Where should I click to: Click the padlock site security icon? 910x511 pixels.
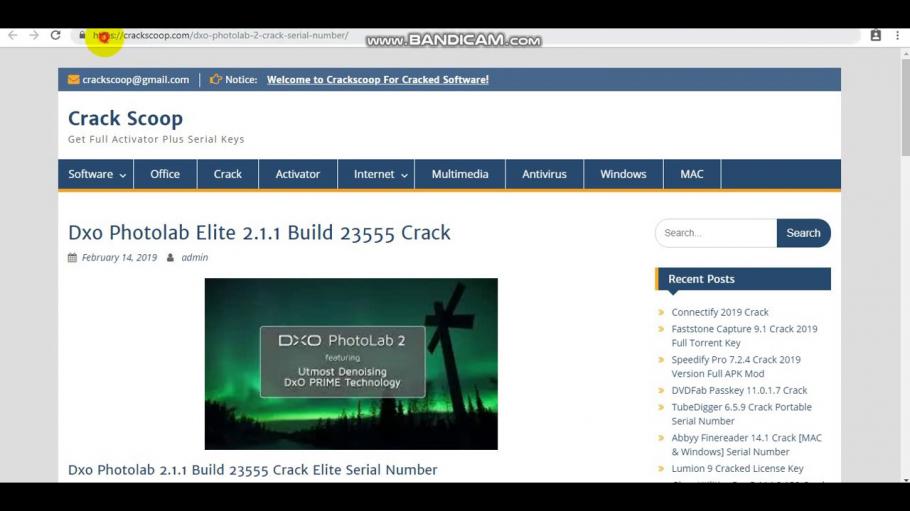[x=82, y=35]
